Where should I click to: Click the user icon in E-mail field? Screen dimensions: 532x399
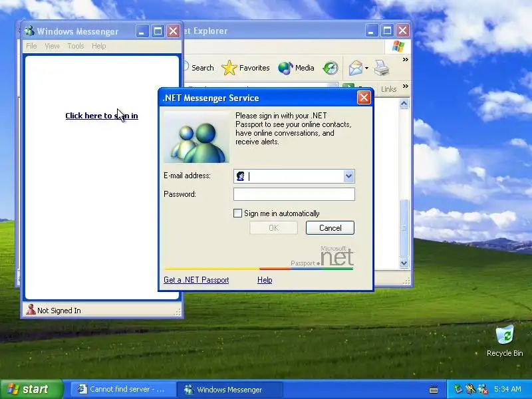(x=241, y=176)
